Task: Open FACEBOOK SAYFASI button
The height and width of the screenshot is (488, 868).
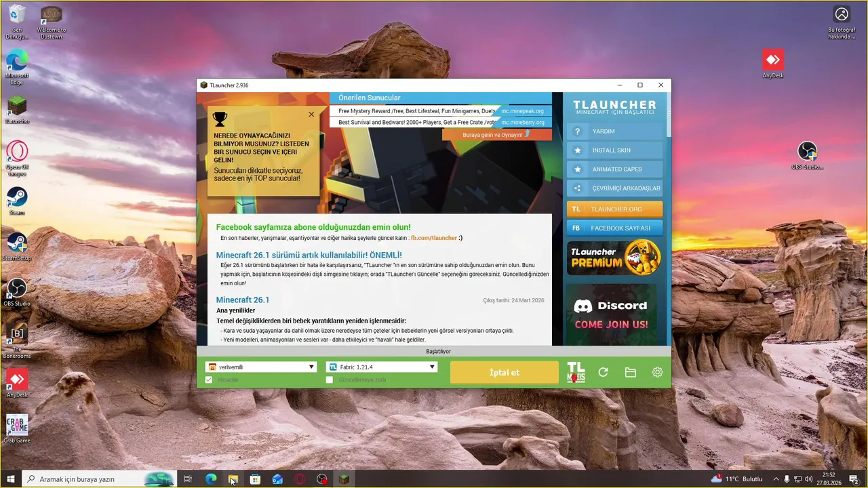Action: (x=614, y=228)
